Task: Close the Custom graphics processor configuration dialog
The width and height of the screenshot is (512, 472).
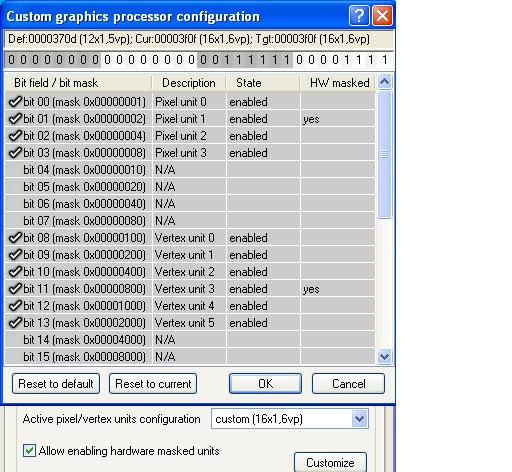Action: pos(382,15)
